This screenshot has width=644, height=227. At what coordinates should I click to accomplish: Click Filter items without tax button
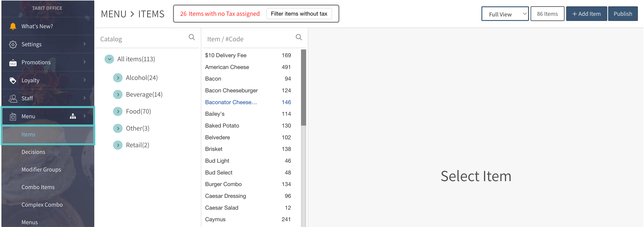pyautogui.click(x=299, y=14)
